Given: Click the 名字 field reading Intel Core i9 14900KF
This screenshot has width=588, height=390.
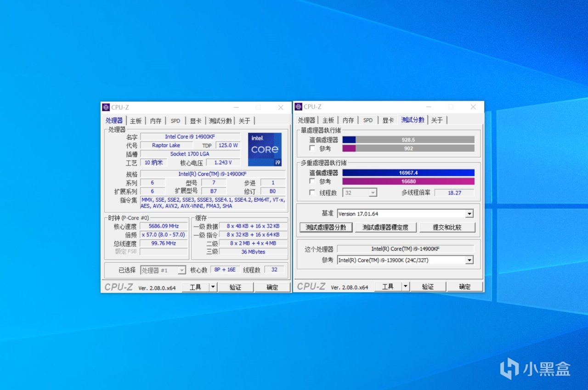Looking at the screenshot, I should [191, 137].
